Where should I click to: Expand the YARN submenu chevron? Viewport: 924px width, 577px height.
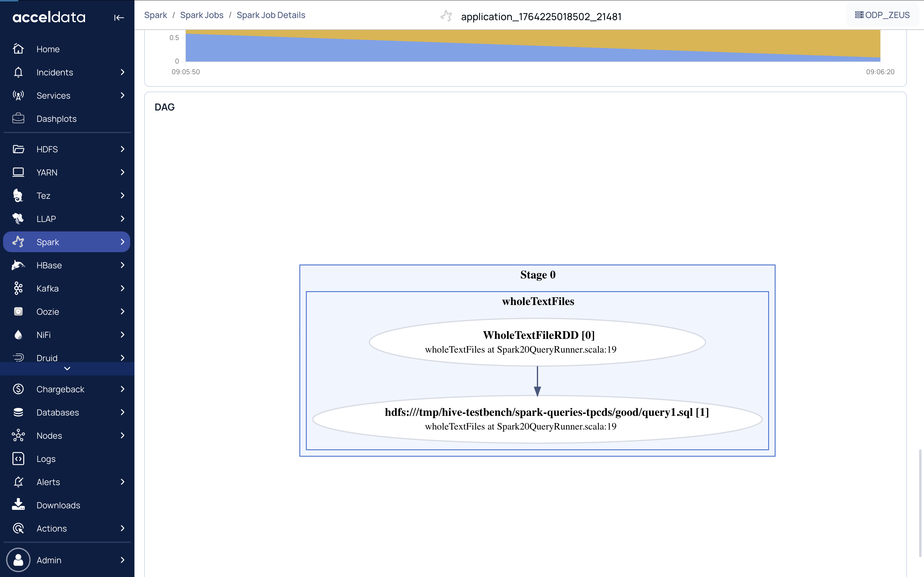point(122,172)
